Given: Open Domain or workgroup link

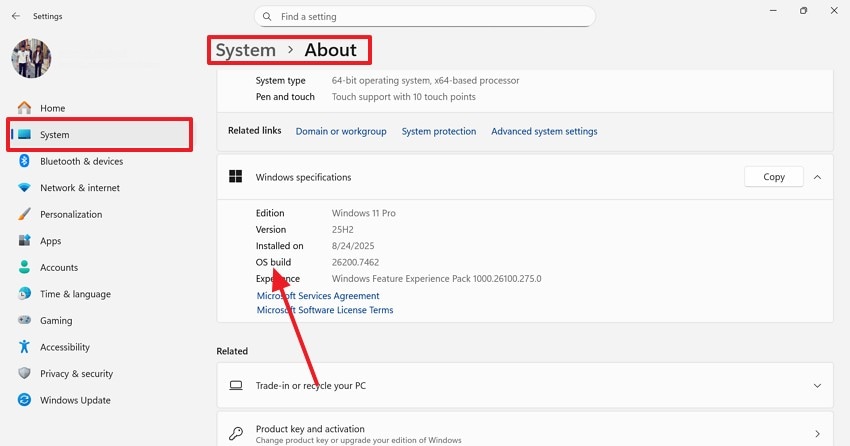Looking at the screenshot, I should [x=341, y=131].
